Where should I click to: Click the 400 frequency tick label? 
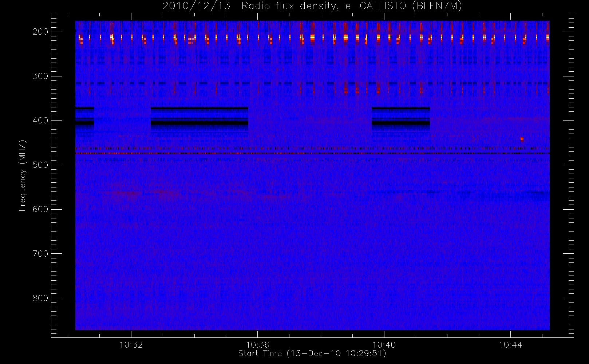coord(40,120)
